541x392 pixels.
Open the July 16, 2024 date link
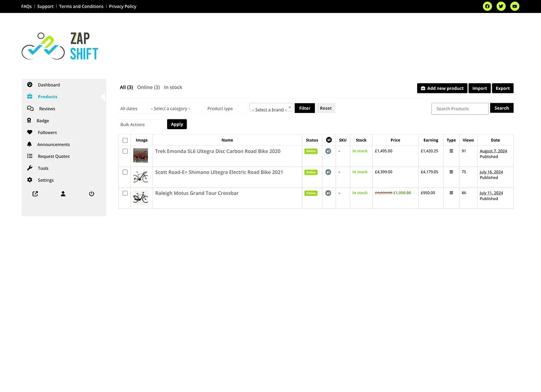click(490, 171)
